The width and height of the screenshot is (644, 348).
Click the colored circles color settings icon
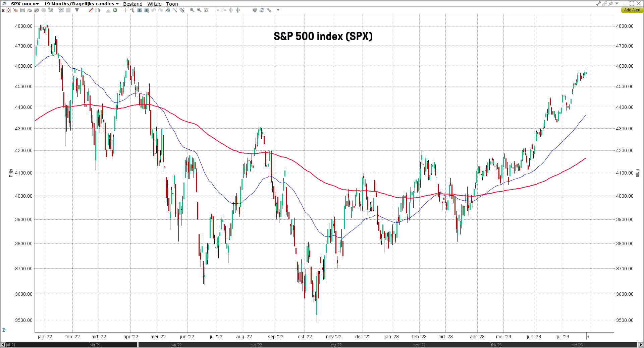tap(255, 10)
